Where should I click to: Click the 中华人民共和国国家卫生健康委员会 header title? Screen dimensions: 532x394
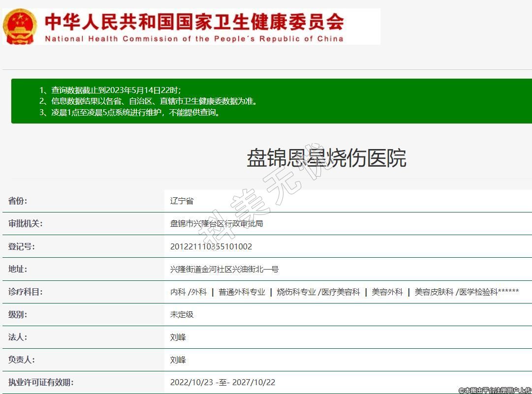tap(194, 21)
